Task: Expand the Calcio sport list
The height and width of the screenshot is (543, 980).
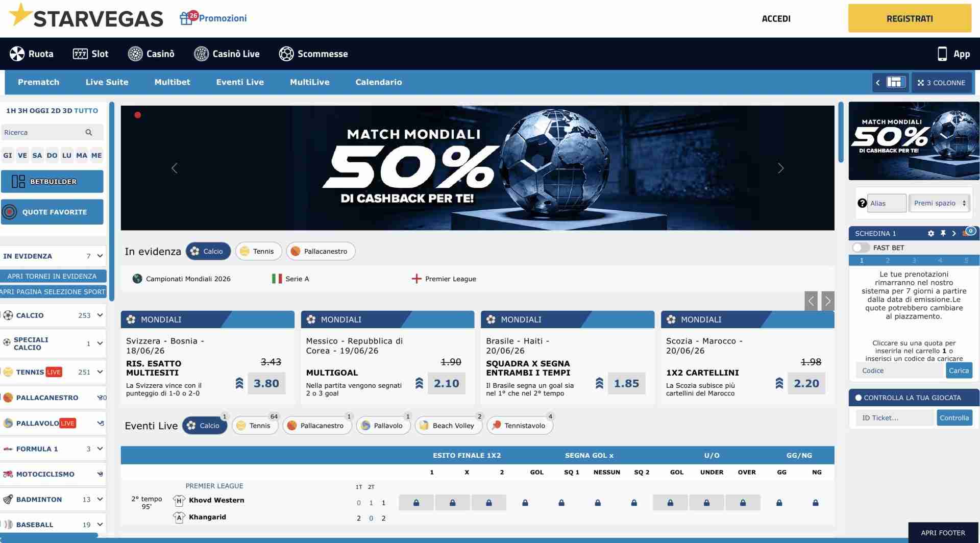Action: [100, 315]
